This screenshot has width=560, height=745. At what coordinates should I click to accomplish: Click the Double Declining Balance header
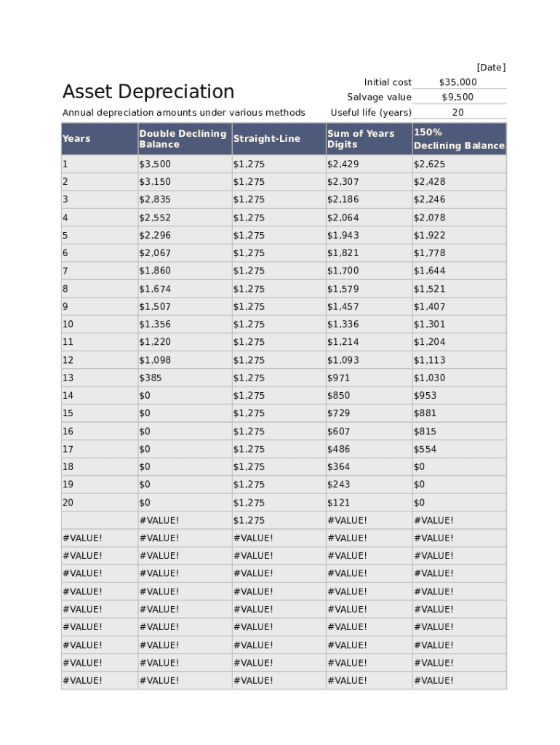(183, 139)
